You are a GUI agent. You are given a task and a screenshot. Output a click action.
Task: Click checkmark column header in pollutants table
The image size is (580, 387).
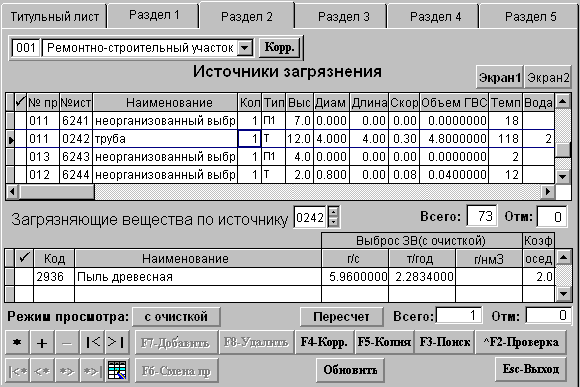[x=24, y=258]
